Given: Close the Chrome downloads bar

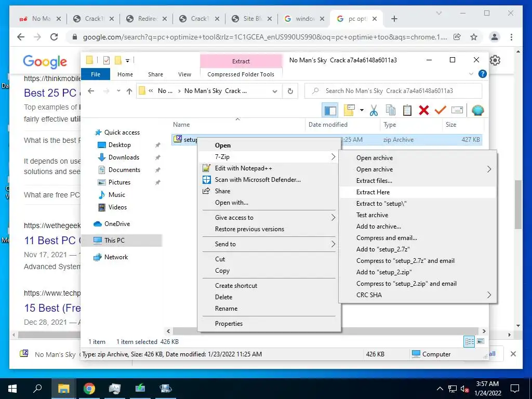Looking at the screenshot, I should [513, 354].
